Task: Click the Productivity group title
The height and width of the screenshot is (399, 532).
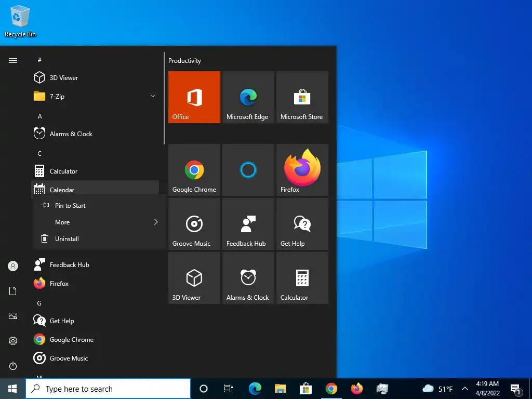Action: (x=184, y=61)
